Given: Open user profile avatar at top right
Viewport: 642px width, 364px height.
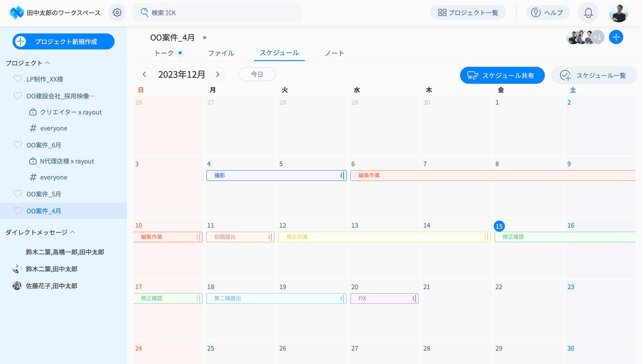Looking at the screenshot, I should tap(619, 13).
